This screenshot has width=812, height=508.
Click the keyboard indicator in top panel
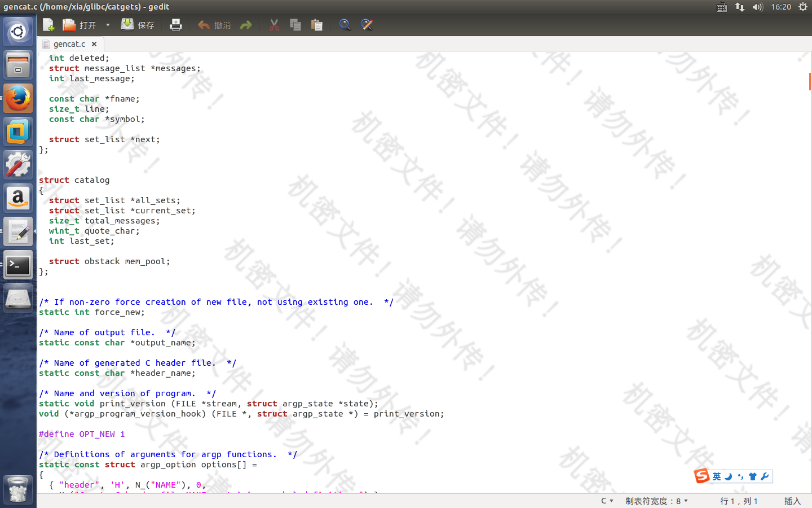click(x=722, y=7)
